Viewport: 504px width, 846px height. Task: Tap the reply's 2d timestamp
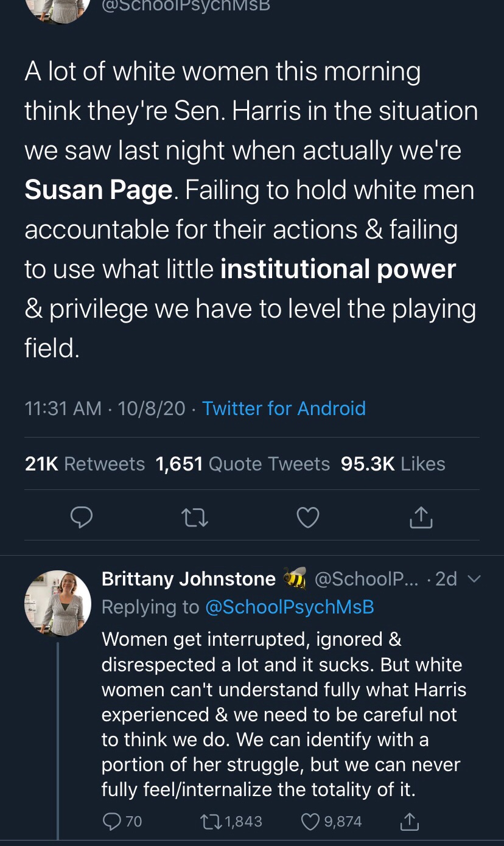tap(446, 579)
